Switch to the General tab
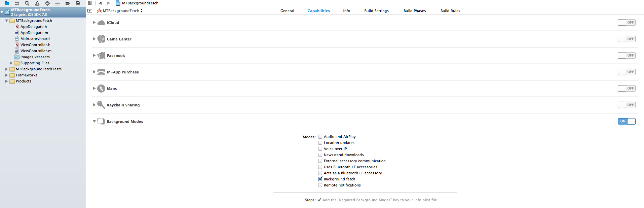This screenshot has width=644, height=208. [x=287, y=11]
